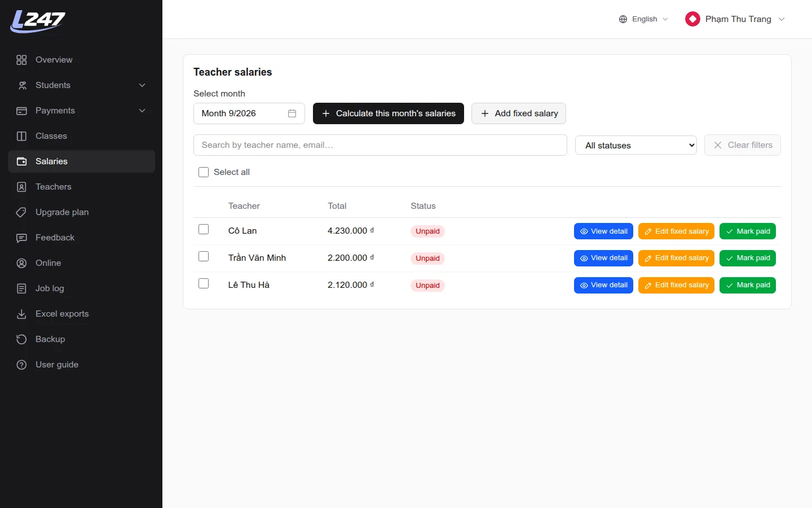Click the Overview grid icon in sidebar
Screen dimensions: 812x508
21,60
